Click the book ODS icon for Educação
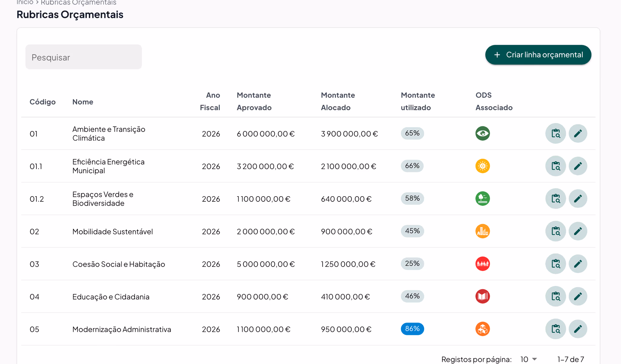621x364 pixels. point(483,296)
